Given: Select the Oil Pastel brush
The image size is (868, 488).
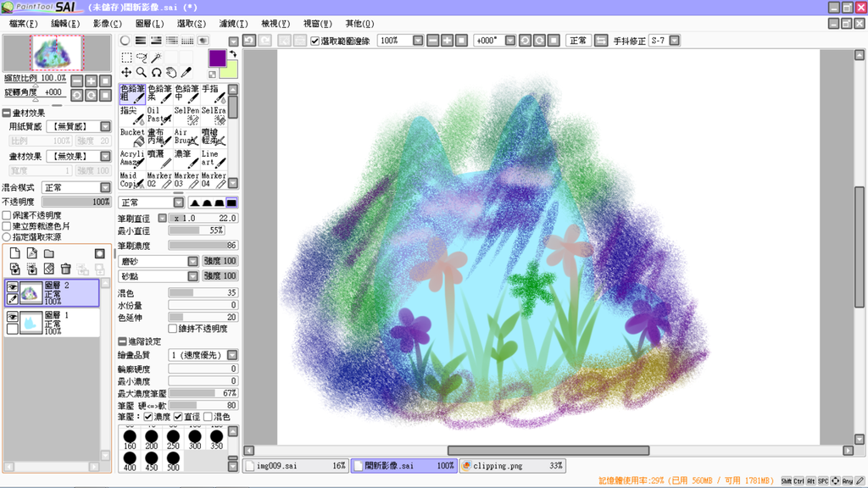Looking at the screenshot, I should coord(159,115).
